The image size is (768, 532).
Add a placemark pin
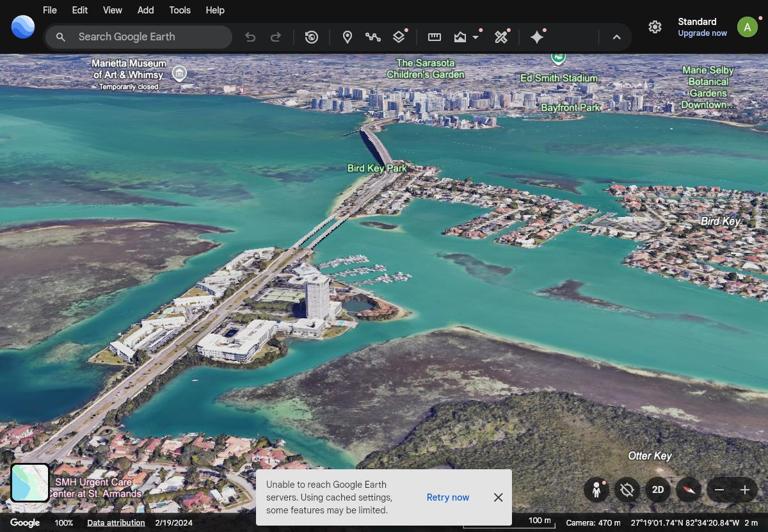tap(348, 37)
